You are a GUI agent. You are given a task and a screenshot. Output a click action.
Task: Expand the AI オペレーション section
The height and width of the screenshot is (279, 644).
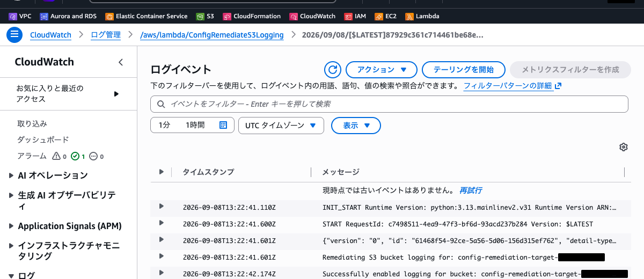tap(12, 175)
